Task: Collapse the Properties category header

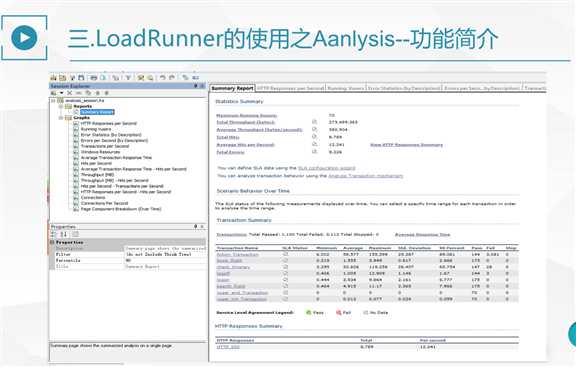Action: click(52, 242)
